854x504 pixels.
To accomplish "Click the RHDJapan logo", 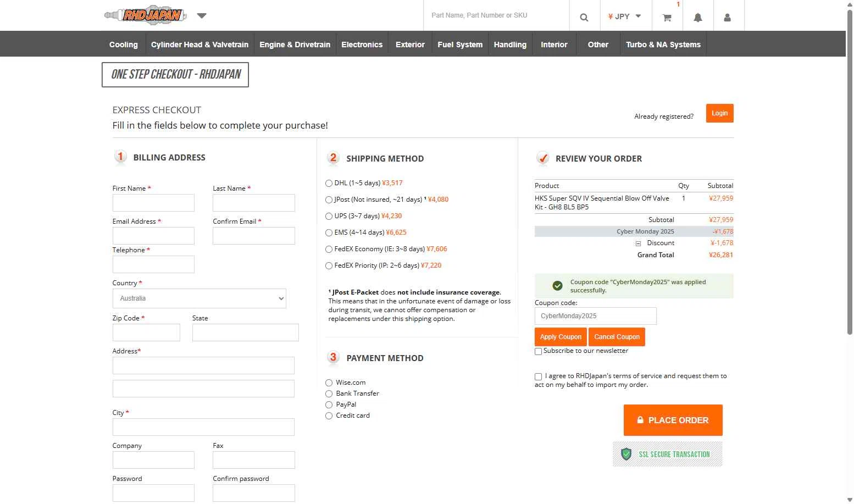I will click(x=146, y=15).
